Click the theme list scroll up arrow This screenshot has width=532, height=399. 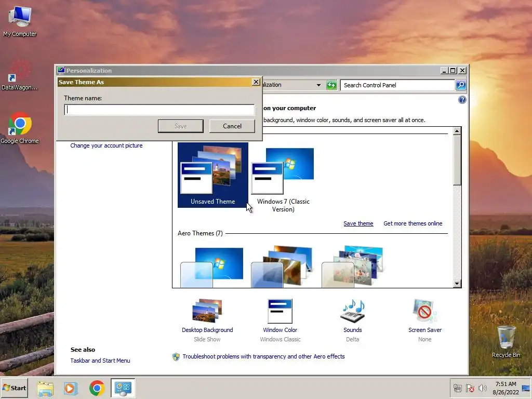(457, 131)
